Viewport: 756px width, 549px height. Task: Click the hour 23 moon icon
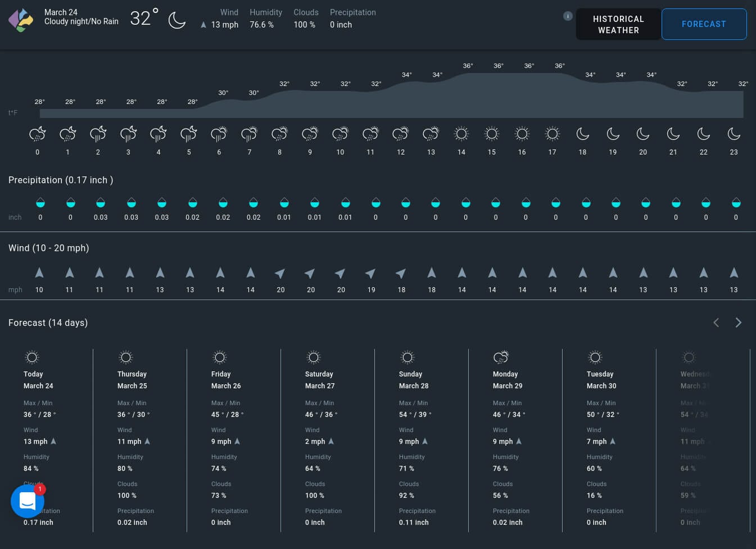[734, 134]
